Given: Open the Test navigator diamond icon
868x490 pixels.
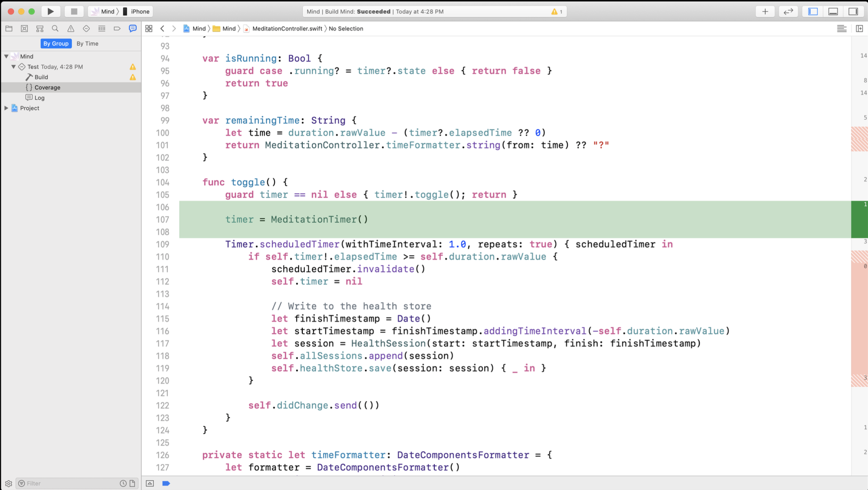Looking at the screenshot, I should 86,29.
